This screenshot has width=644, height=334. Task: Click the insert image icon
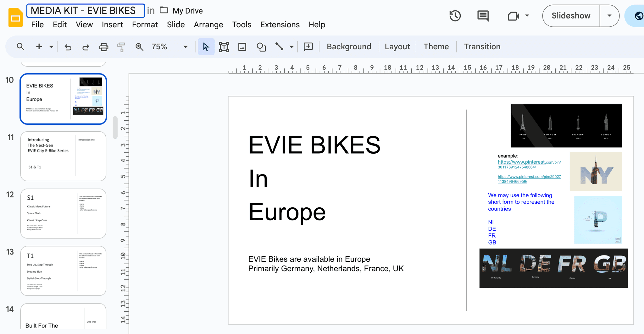(242, 47)
